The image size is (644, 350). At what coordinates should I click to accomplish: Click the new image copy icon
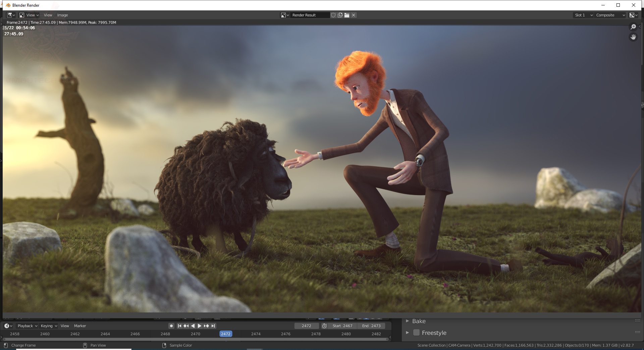coord(340,15)
